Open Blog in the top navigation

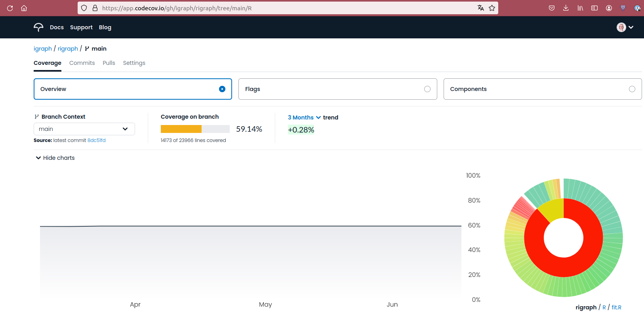pos(105,27)
